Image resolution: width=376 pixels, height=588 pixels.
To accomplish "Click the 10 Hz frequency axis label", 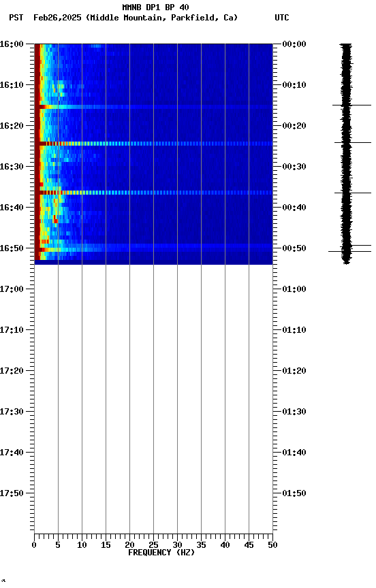I will pyautogui.click(x=82, y=545).
